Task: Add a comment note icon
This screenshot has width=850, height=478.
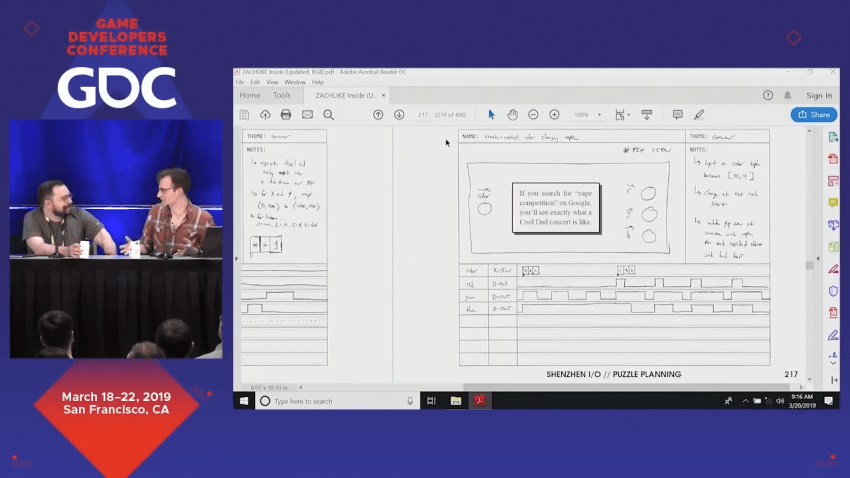Action: [x=678, y=115]
